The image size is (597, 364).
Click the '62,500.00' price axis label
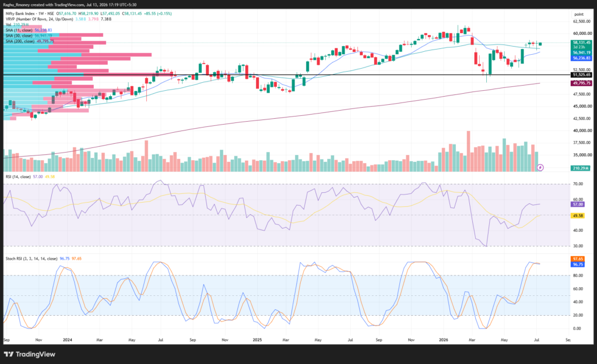coord(582,22)
